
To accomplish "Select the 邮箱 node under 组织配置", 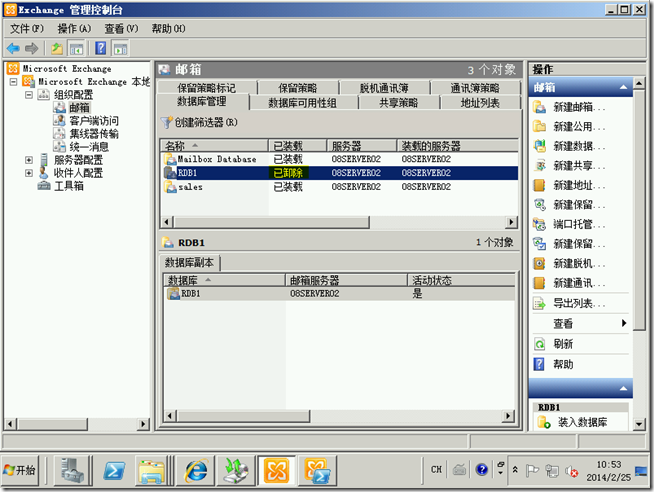I will point(79,108).
